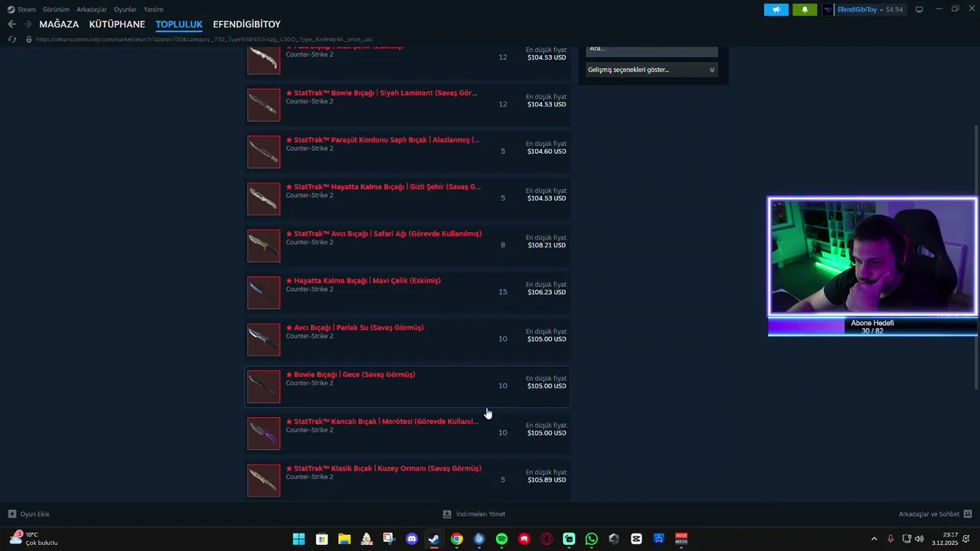Click Oyun Ekle add game button
Viewport: 980px width, 551px height.
pyautogui.click(x=29, y=514)
